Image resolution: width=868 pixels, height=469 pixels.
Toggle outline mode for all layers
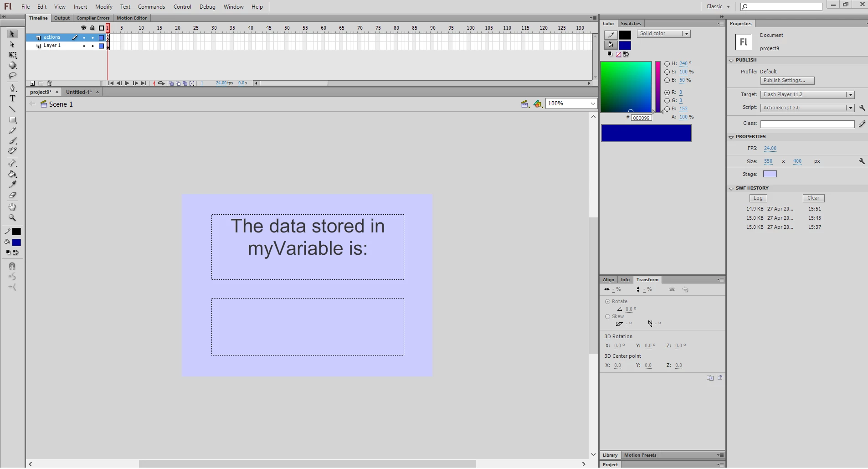[x=101, y=28]
